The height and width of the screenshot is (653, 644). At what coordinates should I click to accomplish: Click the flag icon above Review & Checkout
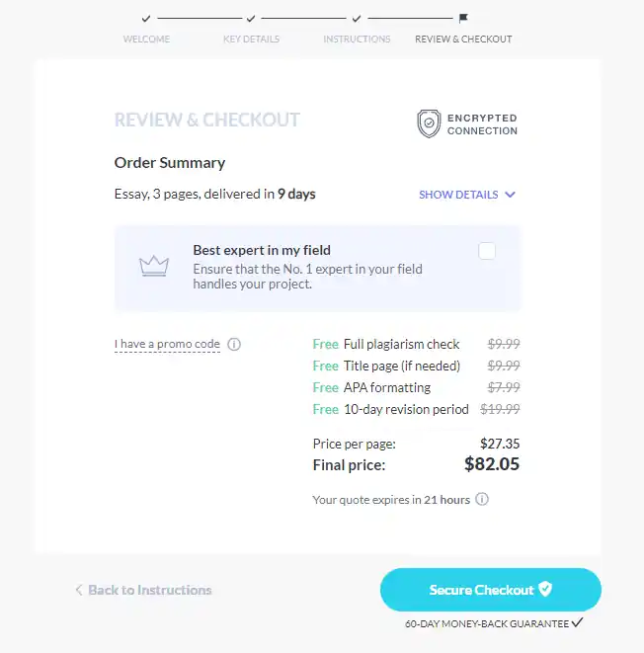coord(463,18)
